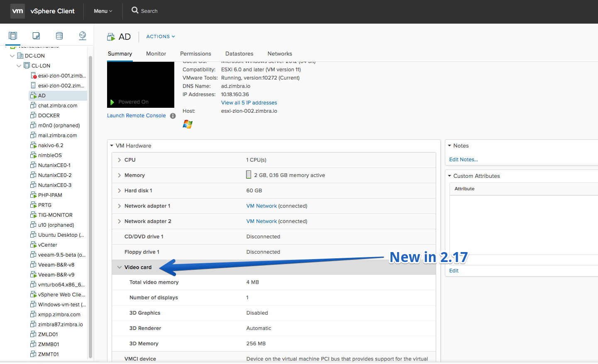Click the PHP-IPAM VM icon
This screenshot has height=364, width=598.
click(x=34, y=195)
